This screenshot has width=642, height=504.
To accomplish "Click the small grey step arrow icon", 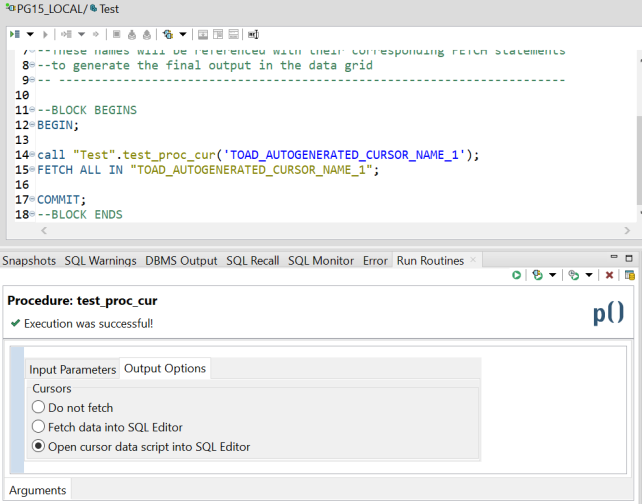I will pyautogui.click(x=96, y=34).
